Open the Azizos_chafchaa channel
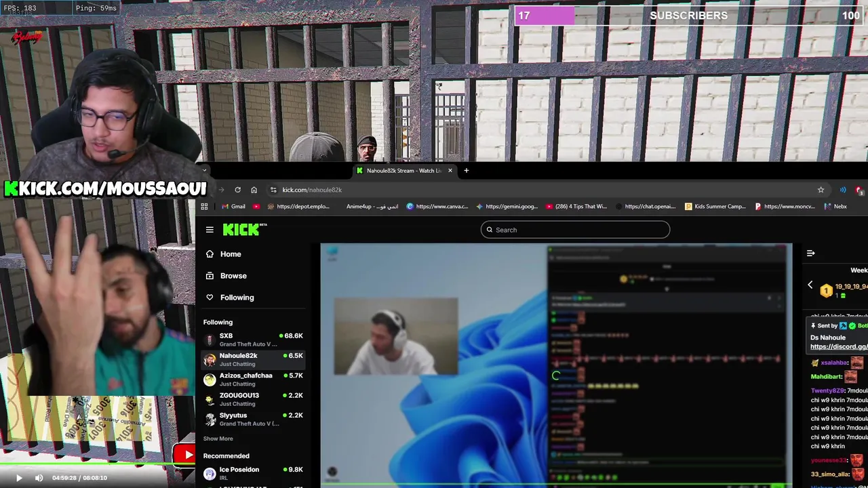This screenshot has height=488, width=868. (x=253, y=380)
